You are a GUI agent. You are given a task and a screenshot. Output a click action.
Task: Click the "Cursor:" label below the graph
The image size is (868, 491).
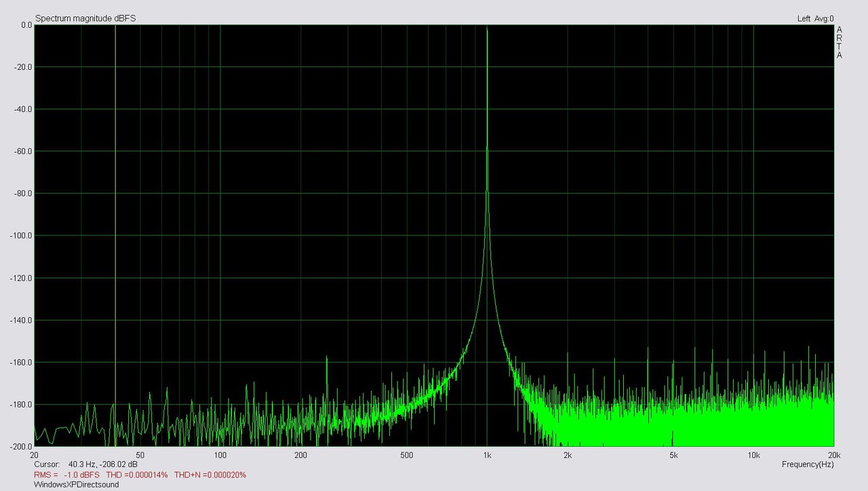coord(47,465)
